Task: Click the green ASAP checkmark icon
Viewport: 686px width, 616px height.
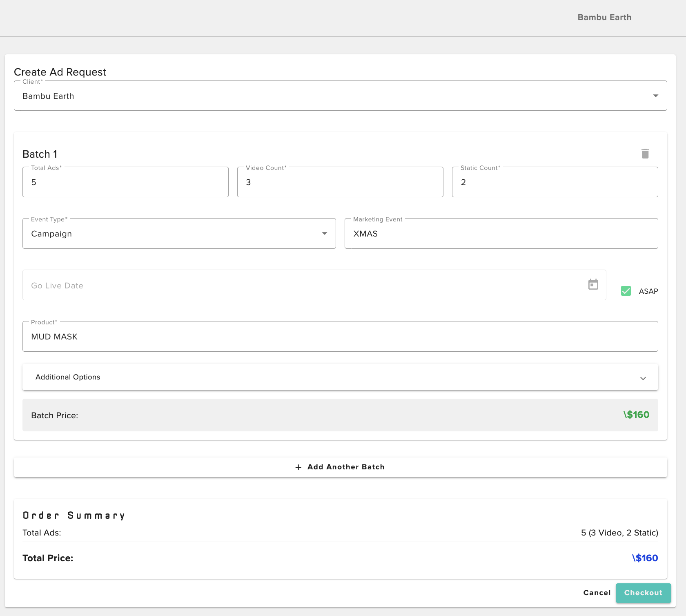Action: pyautogui.click(x=626, y=291)
